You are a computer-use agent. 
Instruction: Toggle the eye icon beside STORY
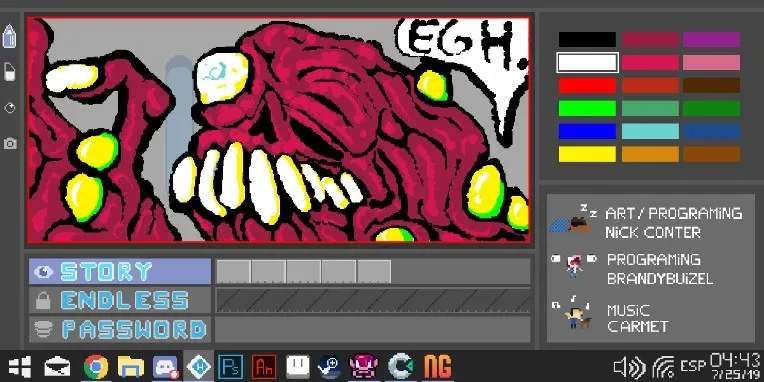(x=43, y=271)
